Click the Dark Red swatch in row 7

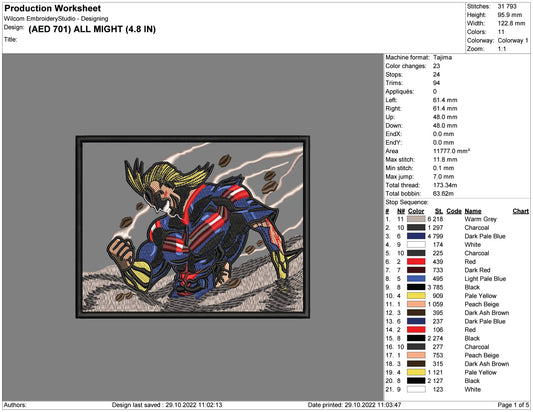(416, 270)
